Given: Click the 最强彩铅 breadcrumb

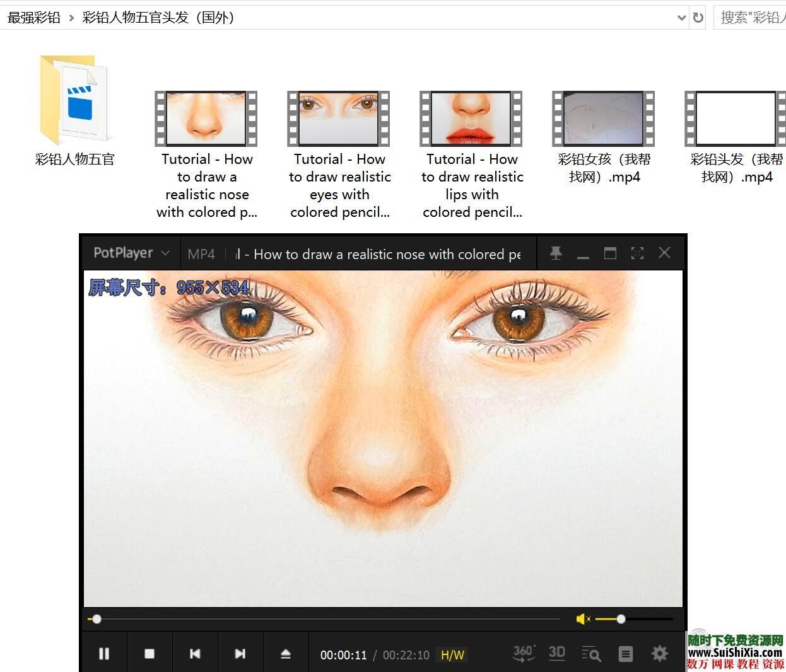Looking at the screenshot, I should click(34, 18).
